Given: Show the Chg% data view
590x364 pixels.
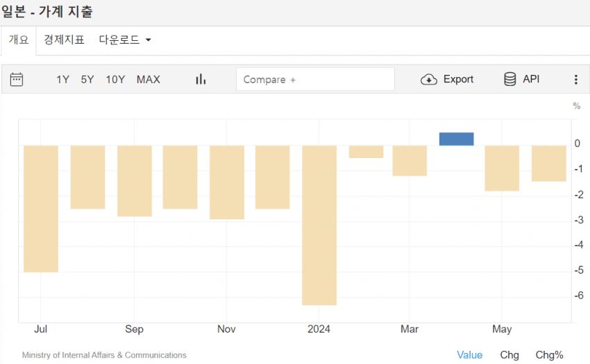Looking at the screenshot, I should [x=549, y=354].
